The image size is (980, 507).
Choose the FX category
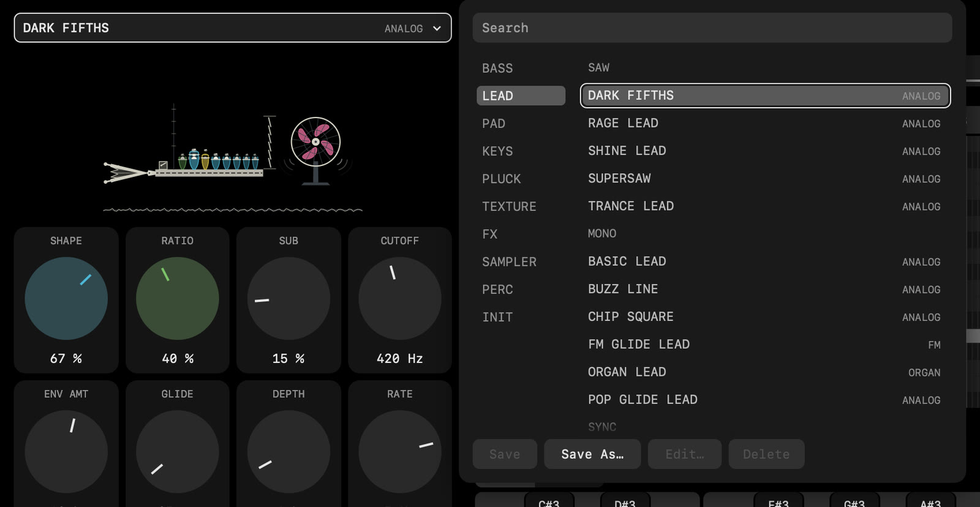point(521,234)
